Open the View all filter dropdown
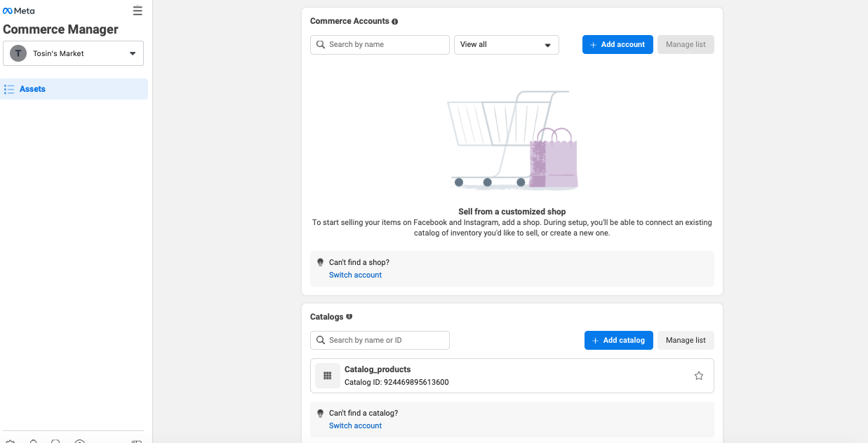 (x=507, y=44)
